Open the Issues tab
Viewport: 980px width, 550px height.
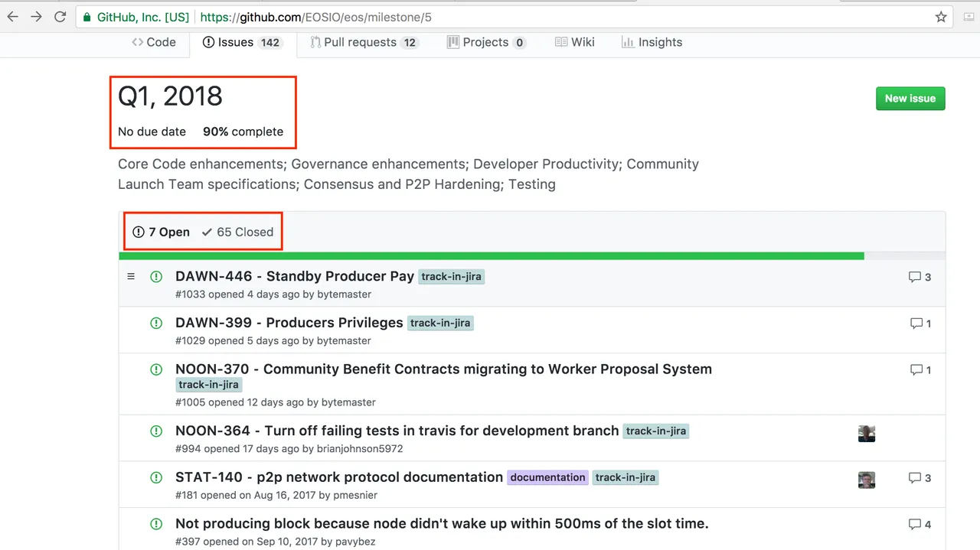click(243, 42)
